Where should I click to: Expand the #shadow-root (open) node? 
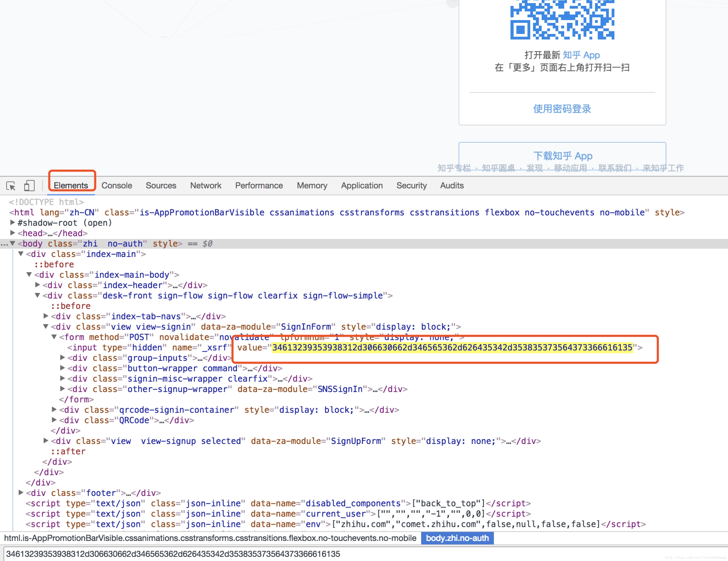point(12,222)
